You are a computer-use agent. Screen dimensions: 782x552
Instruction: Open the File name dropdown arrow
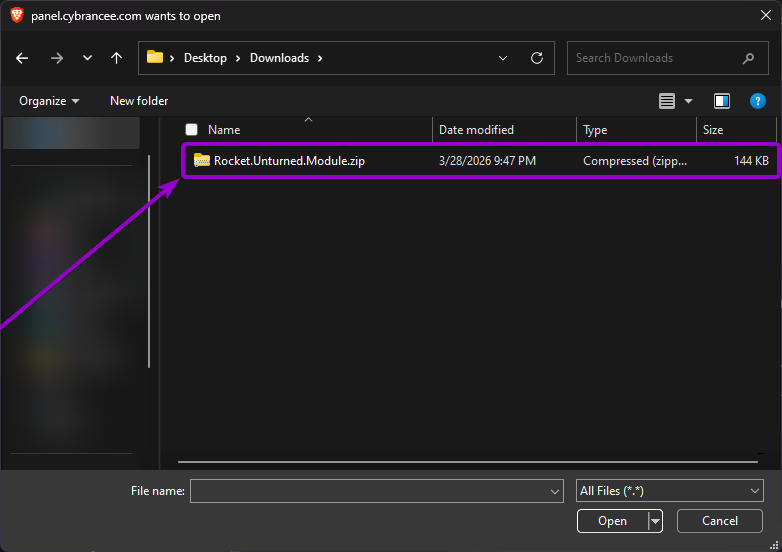point(555,492)
